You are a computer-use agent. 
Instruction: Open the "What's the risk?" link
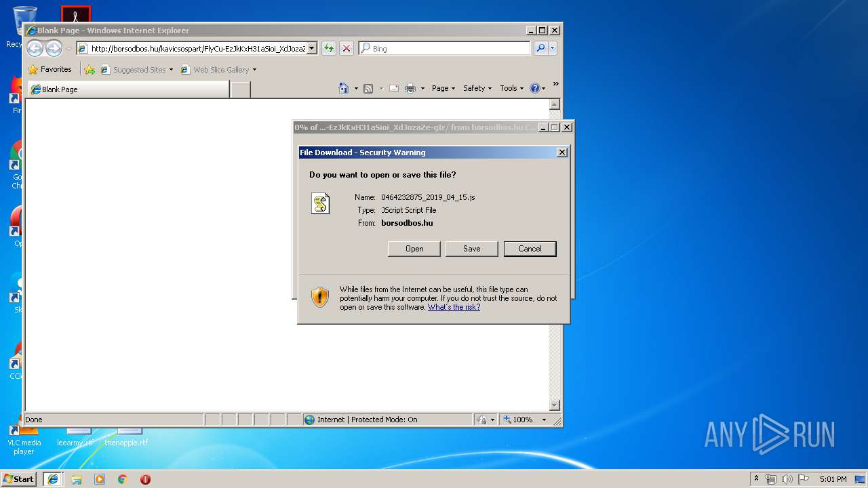coord(454,307)
